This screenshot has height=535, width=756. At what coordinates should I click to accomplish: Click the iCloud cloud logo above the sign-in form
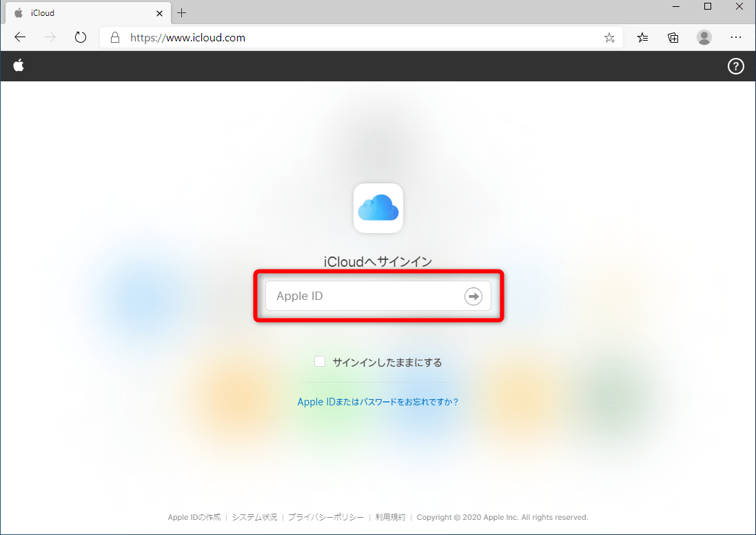coord(378,208)
